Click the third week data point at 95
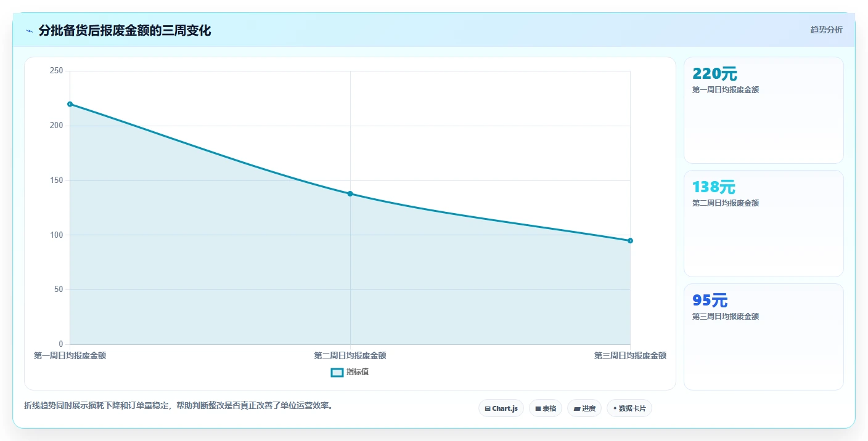This screenshot has width=868, height=441. pyautogui.click(x=630, y=241)
